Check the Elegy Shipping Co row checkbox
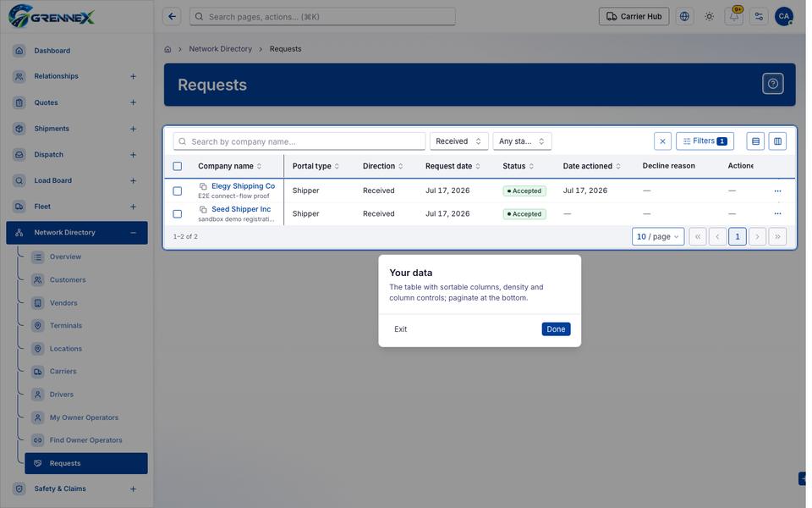This screenshot has height=508, width=812. (x=177, y=190)
